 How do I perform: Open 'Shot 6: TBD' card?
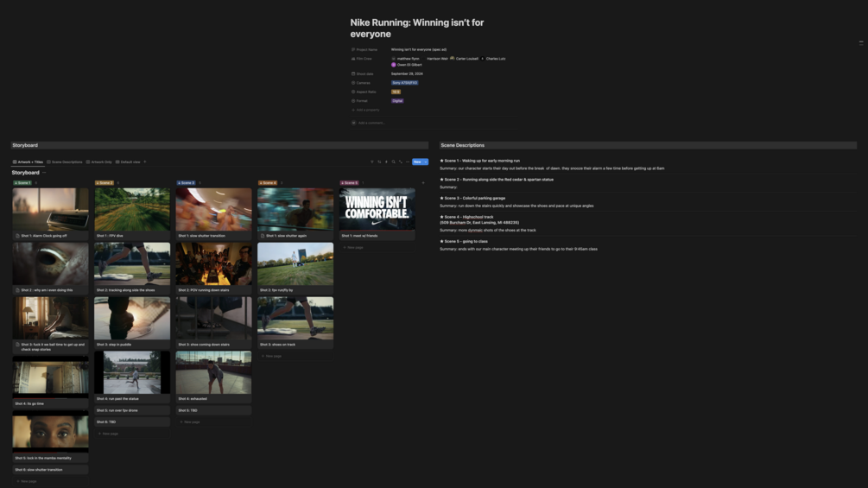[x=132, y=422]
